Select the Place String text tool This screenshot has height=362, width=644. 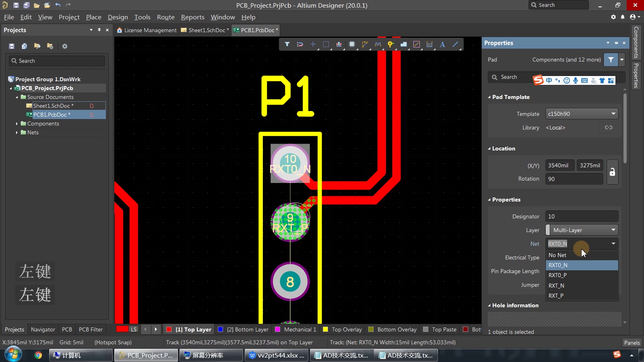pos(442,44)
